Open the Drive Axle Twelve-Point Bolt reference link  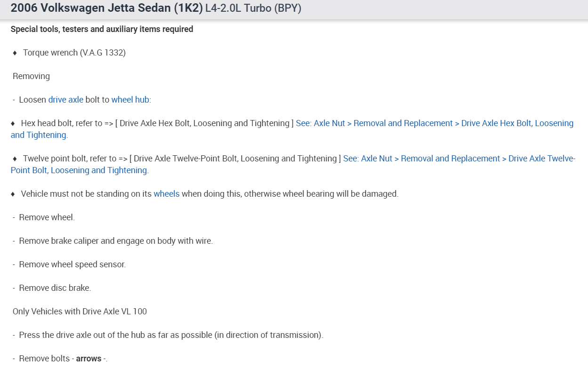point(459,159)
